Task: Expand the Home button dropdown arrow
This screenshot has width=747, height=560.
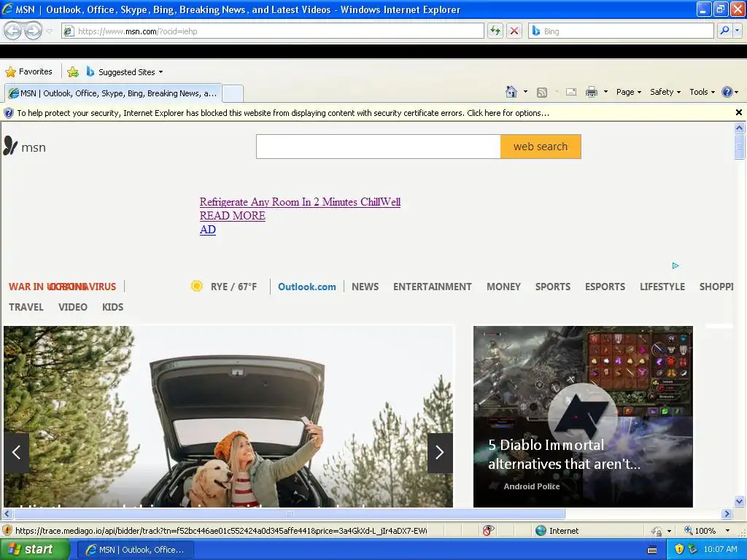Action: [525, 91]
